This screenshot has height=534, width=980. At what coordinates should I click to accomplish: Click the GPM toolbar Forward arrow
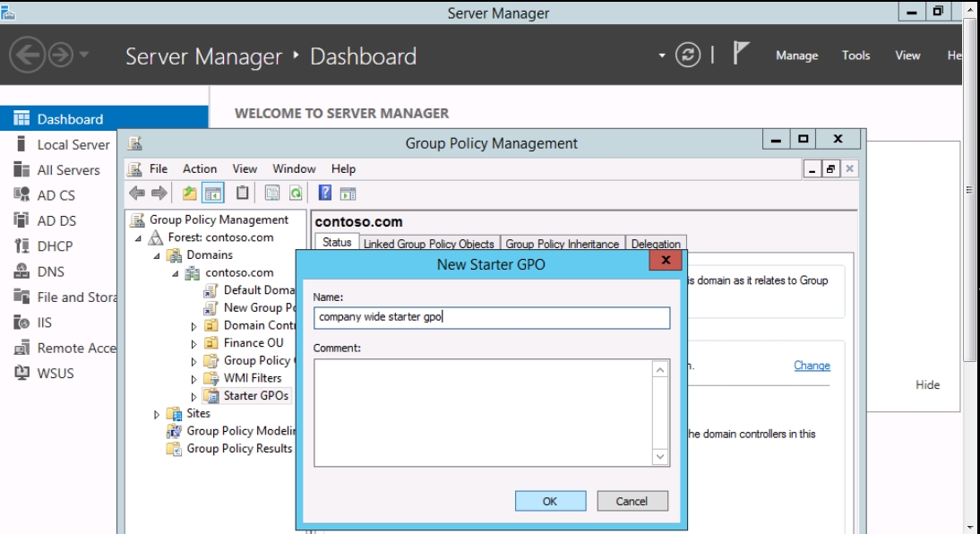point(159,194)
